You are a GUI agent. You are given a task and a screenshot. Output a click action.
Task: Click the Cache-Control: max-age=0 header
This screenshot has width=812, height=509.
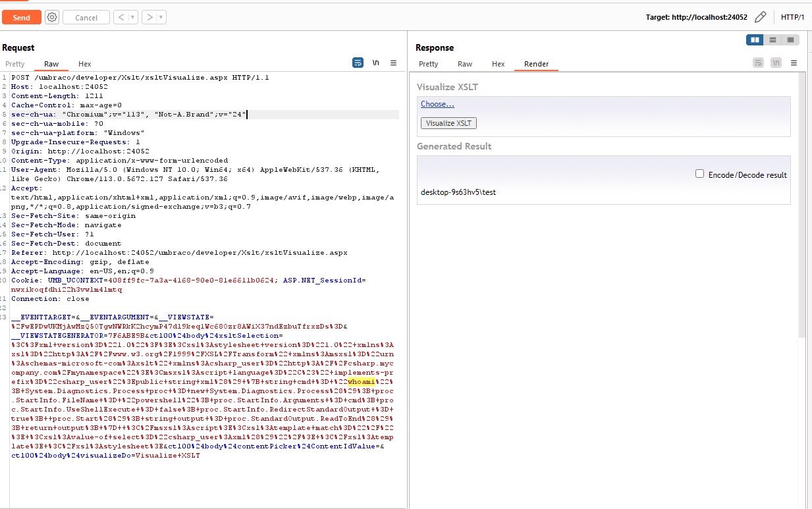pyautogui.click(x=67, y=105)
